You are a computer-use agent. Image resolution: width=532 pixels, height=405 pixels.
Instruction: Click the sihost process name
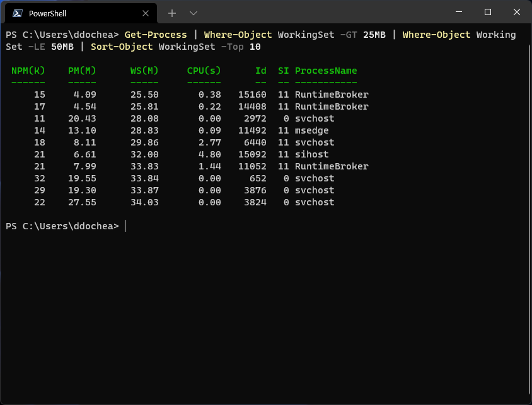tap(312, 154)
